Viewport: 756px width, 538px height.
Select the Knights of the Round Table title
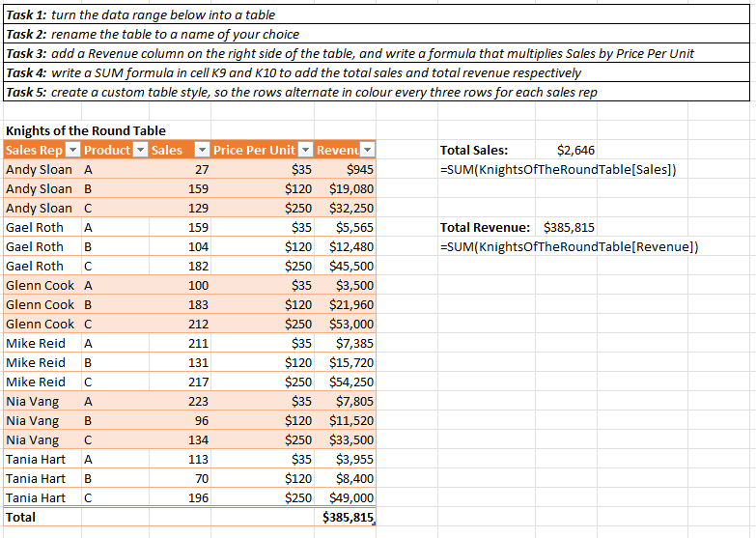pos(86,130)
